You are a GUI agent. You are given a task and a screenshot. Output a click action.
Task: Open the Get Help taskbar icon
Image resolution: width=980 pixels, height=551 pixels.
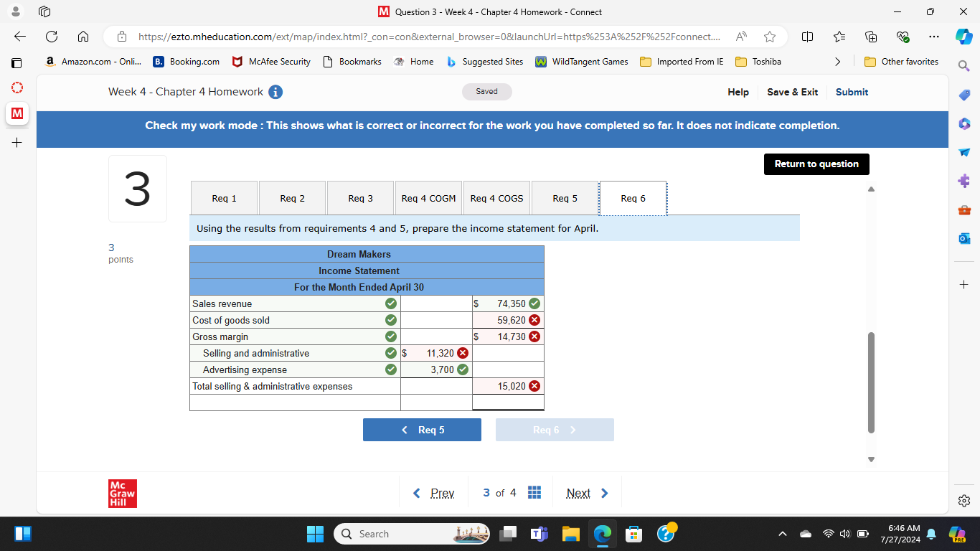click(666, 534)
